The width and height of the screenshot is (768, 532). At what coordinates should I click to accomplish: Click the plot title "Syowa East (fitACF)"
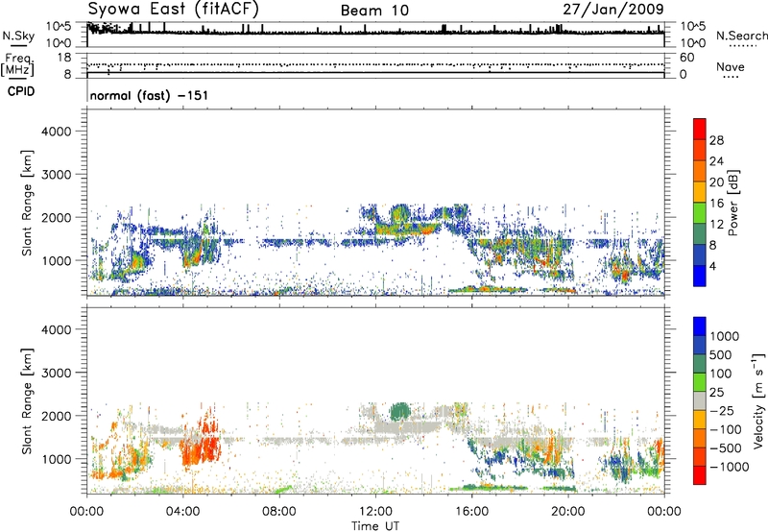[174, 10]
